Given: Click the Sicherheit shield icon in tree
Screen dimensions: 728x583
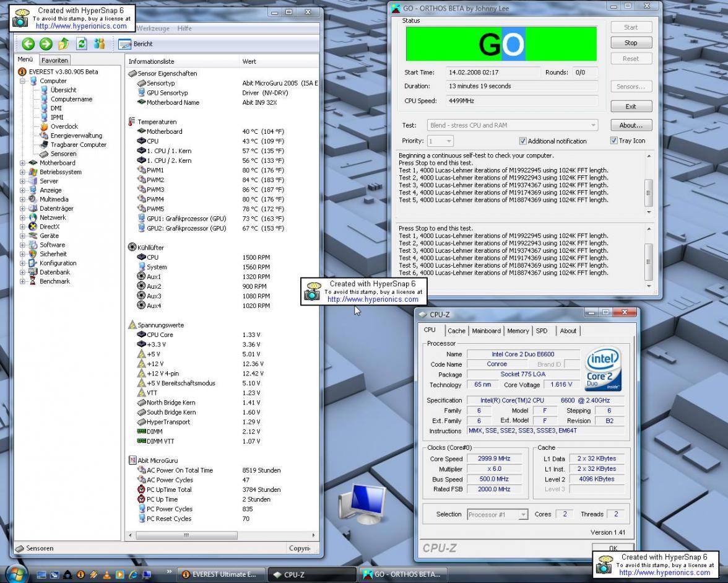Looking at the screenshot, I should (x=32, y=254).
